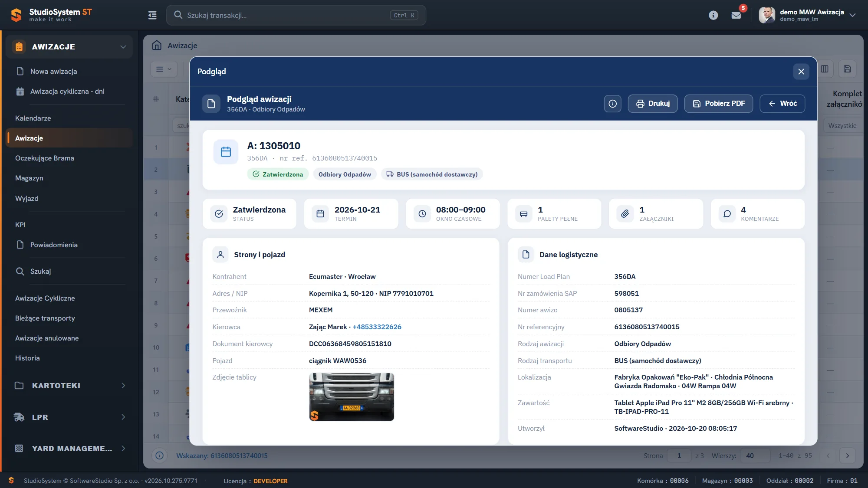Viewport: 868px width, 488px height.
Task: Click the home icon in breadcrumb
Action: click(x=157, y=46)
